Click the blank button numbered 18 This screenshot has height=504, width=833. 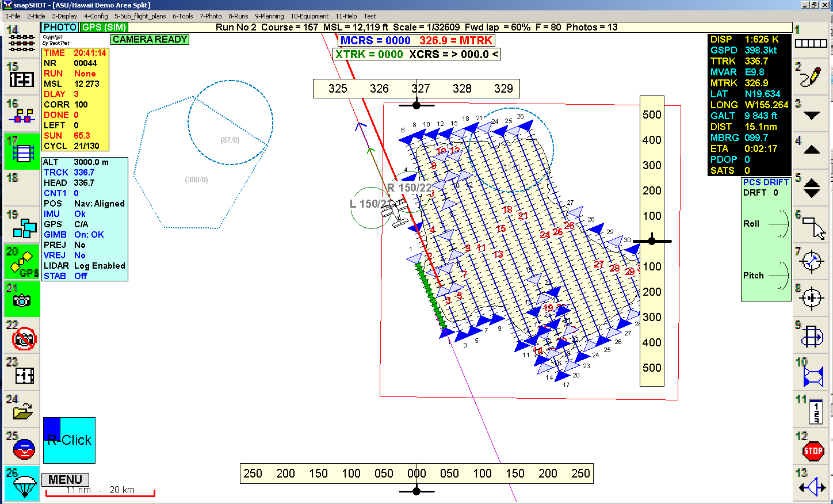click(x=22, y=188)
